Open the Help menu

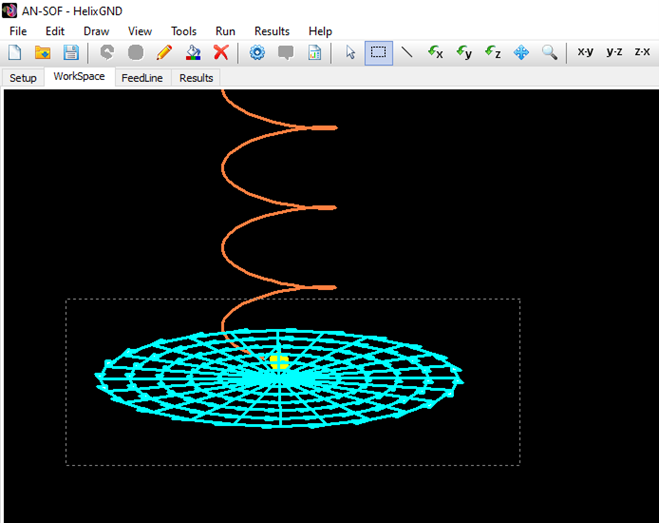320,31
